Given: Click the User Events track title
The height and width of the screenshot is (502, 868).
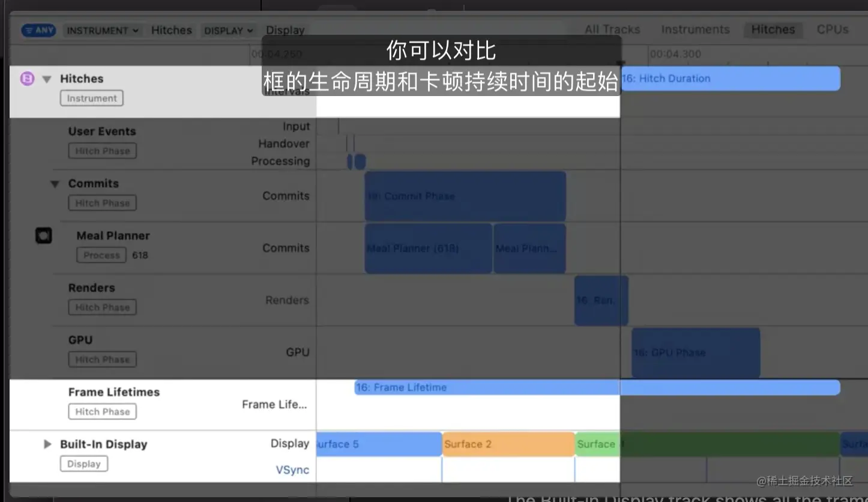Looking at the screenshot, I should [x=102, y=132].
